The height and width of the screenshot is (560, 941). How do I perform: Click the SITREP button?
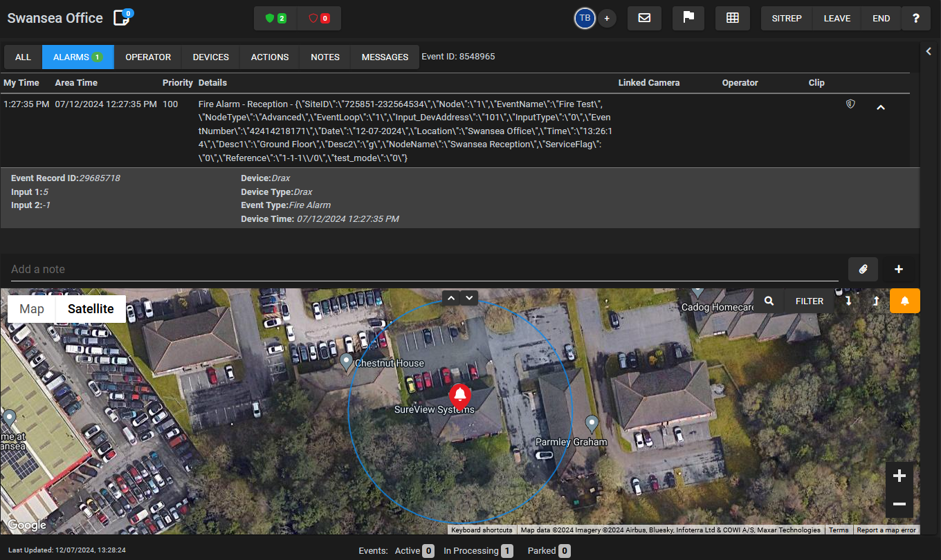787,19
